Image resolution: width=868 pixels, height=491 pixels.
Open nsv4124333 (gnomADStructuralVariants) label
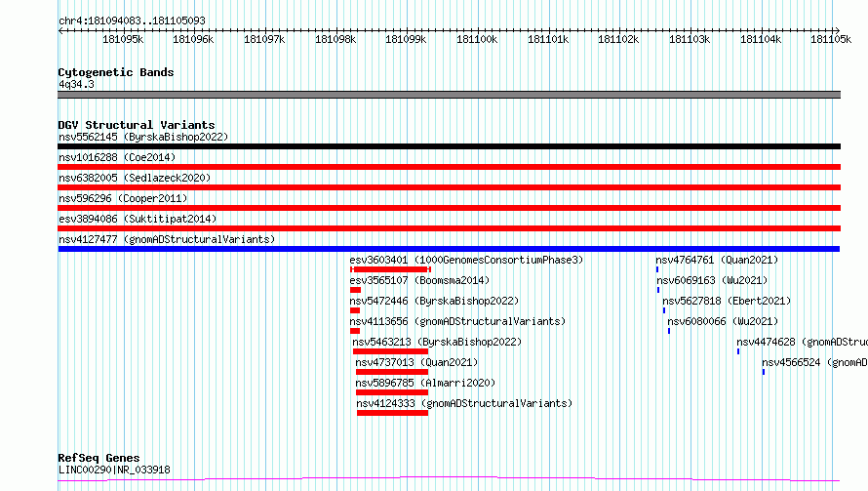[x=464, y=403]
